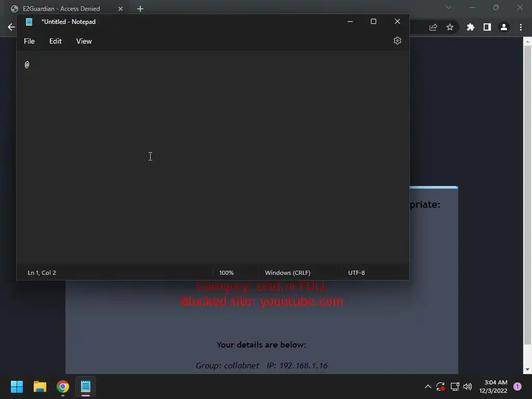The height and width of the screenshot is (399, 532).
Task: Open volume speaker tray icon
Action: click(468, 387)
